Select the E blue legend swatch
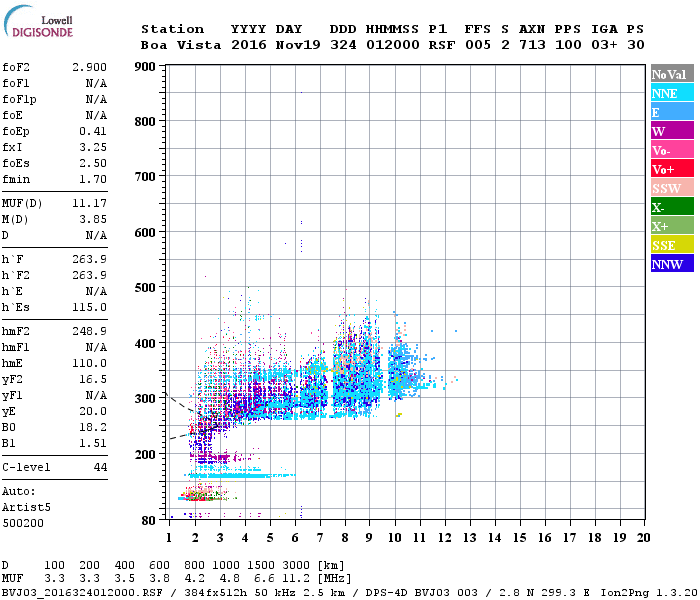This screenshot has width=700, height=600. pos(672,112)
